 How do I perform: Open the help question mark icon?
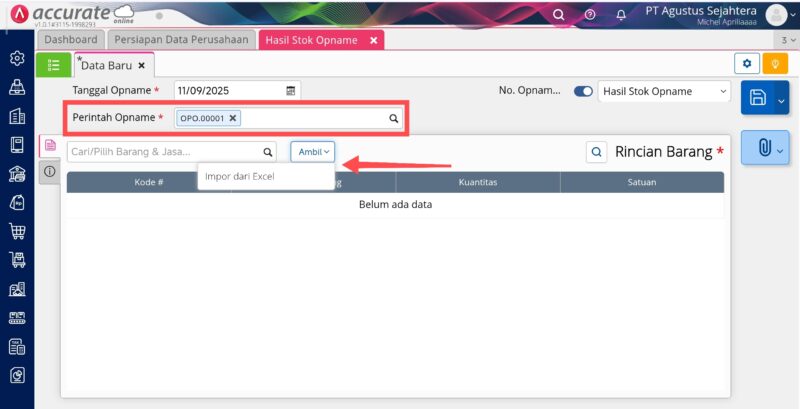tap(590, 14)
